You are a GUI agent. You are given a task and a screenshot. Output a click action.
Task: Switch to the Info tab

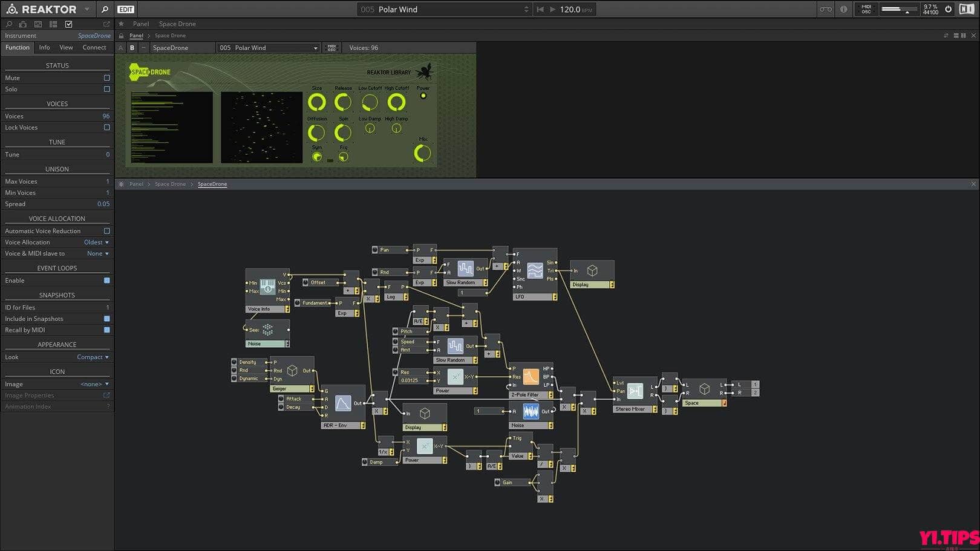click(x=44, y=47)
